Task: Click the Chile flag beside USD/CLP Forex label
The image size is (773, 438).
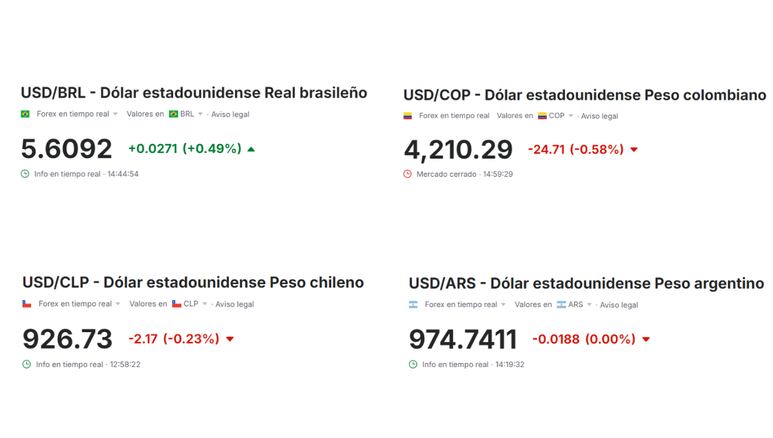Action: [x=27, y=304]
